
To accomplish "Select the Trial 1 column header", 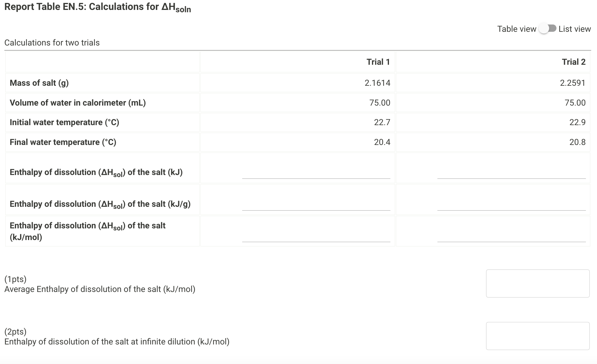I will pyautogui.click(x=378, y=62).
